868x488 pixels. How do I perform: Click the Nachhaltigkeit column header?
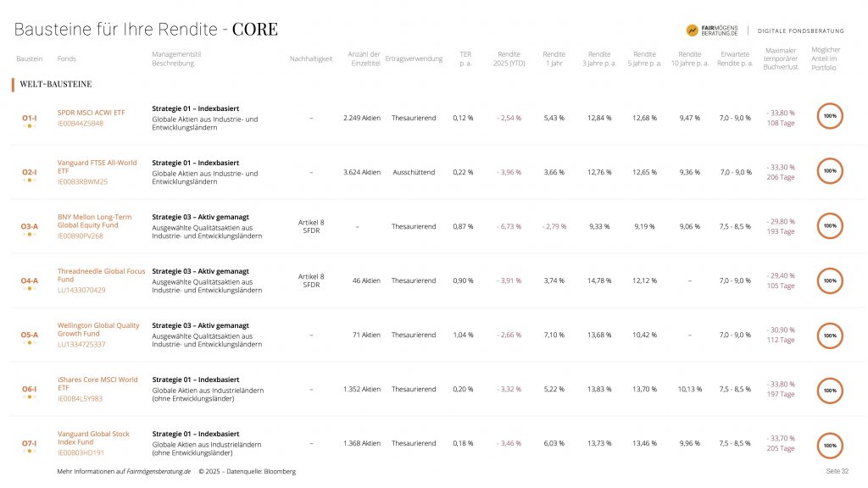coord(311,58)
